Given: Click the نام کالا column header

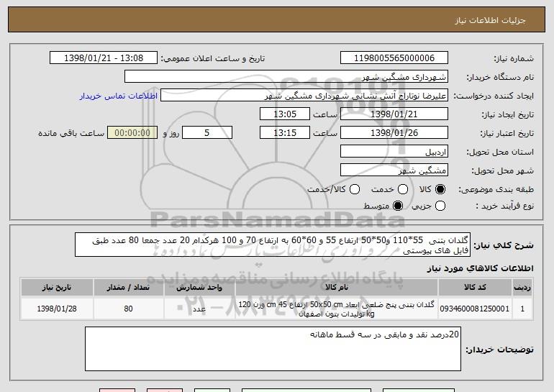Looking at the screenshot, I should [x=337, y=288].
